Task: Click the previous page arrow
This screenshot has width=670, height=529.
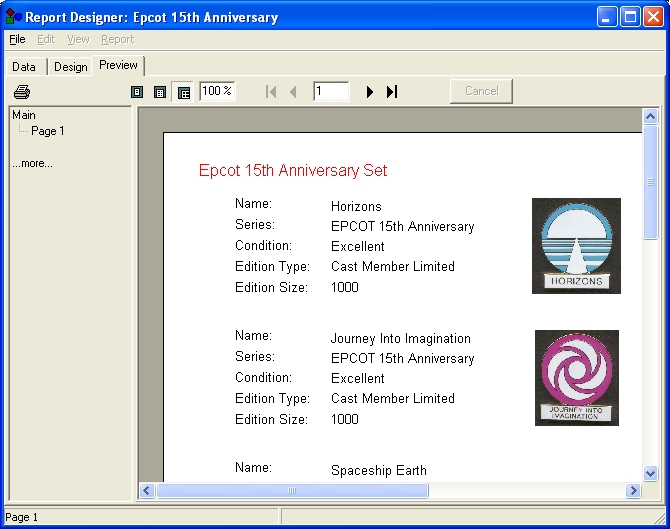Action: click(293, 92)
